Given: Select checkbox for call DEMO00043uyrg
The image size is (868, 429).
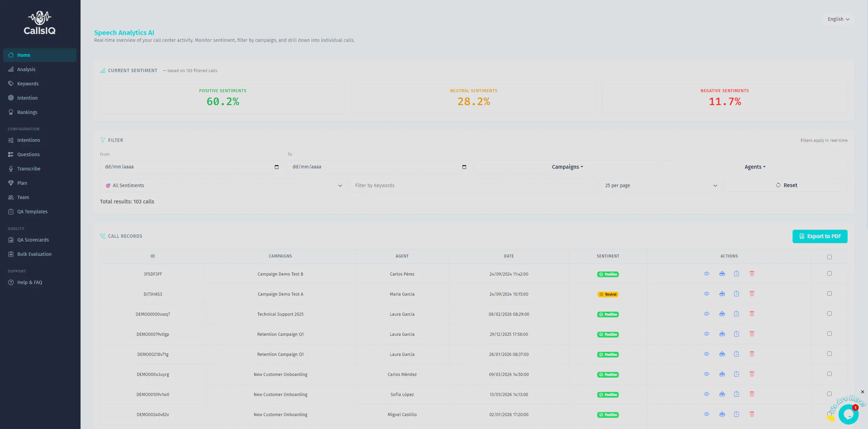Looking at the screenshot, I should coord(829,374).
